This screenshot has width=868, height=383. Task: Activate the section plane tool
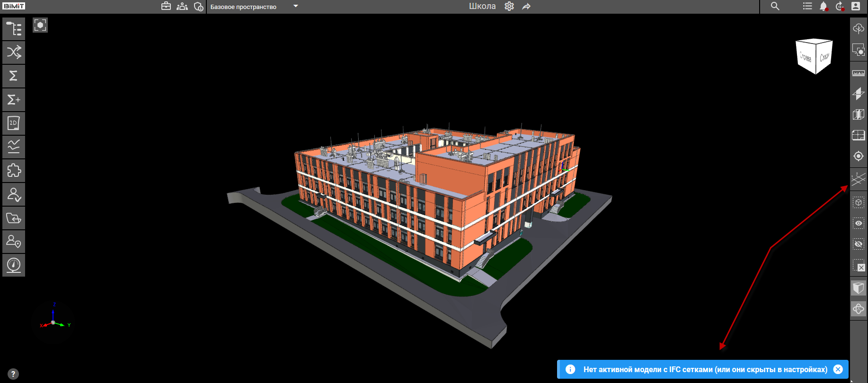pos(859,94)
